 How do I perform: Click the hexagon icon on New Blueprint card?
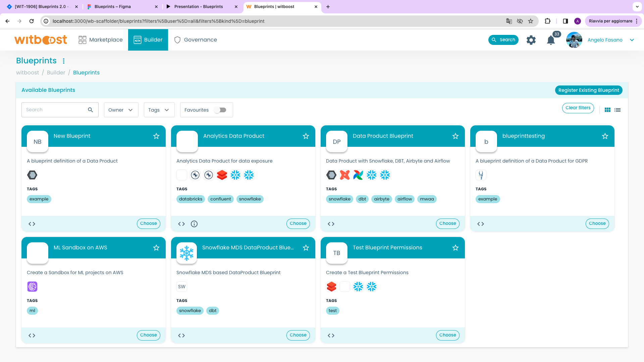click(x=32, y=175)
